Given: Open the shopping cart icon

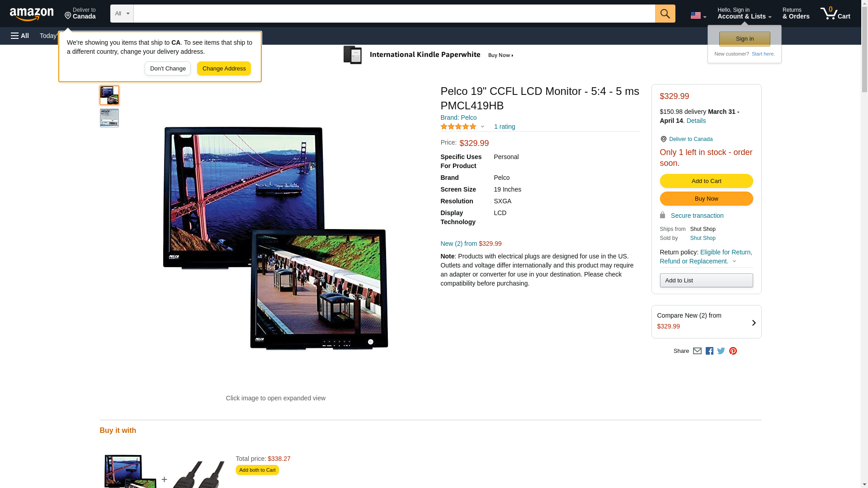Looking at the screenshot, I should (835, 14).
